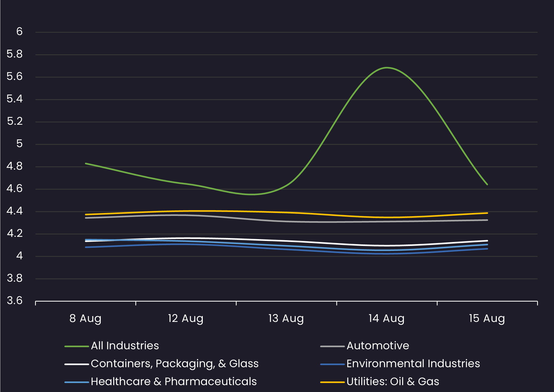
Task: Click the 12 Aug axis label
Action: tap(186, 318)
